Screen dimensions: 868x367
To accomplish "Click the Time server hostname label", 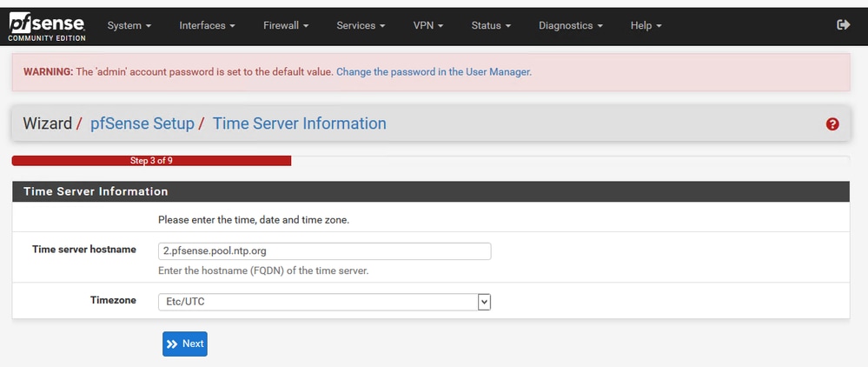I will (84, 250).
